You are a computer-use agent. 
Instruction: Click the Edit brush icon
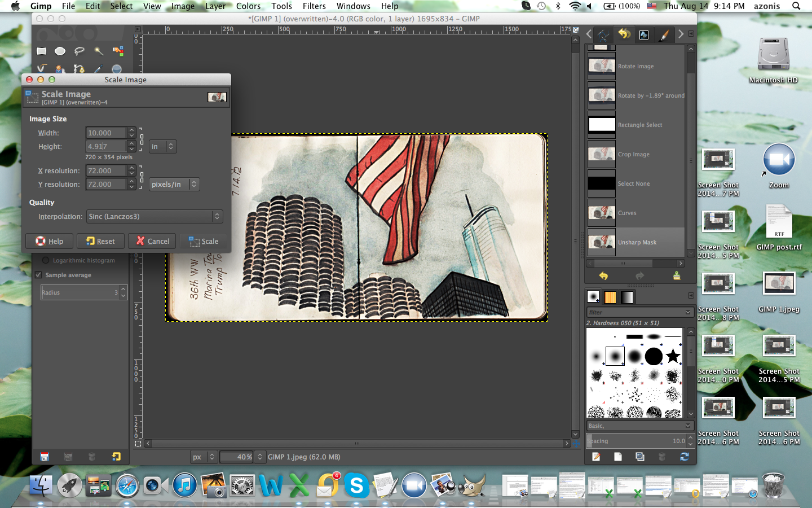tap(596, 457)
